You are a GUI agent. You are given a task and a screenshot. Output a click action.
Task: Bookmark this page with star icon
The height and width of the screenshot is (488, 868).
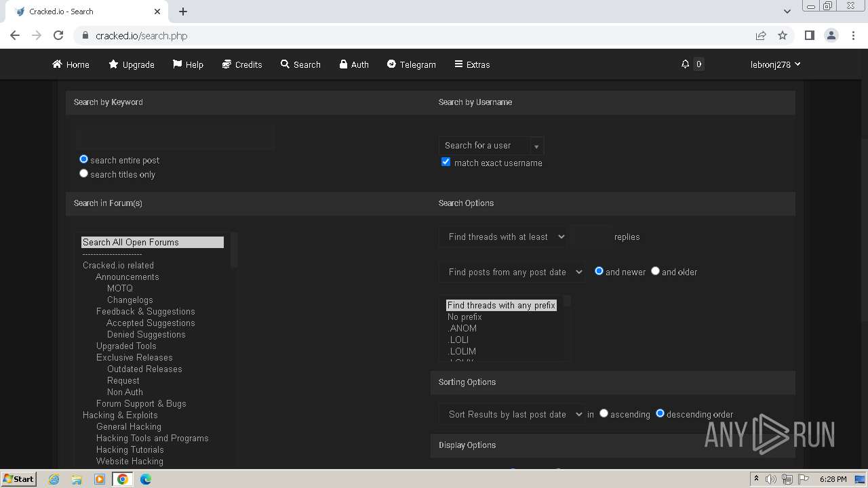tap(783, 35)
